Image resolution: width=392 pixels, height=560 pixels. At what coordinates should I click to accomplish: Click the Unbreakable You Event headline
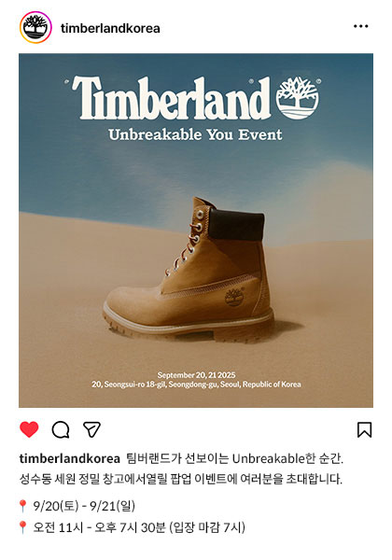[x=195, y=134]
